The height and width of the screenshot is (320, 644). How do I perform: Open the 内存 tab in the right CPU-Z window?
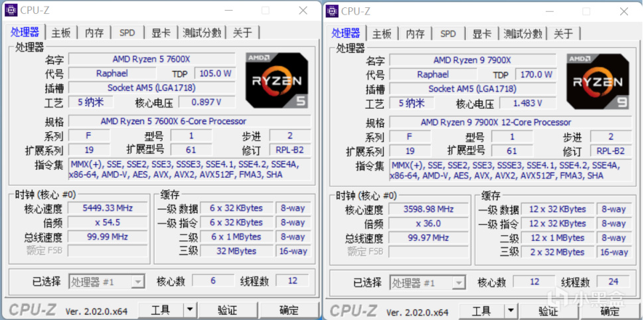pos(415,34)
